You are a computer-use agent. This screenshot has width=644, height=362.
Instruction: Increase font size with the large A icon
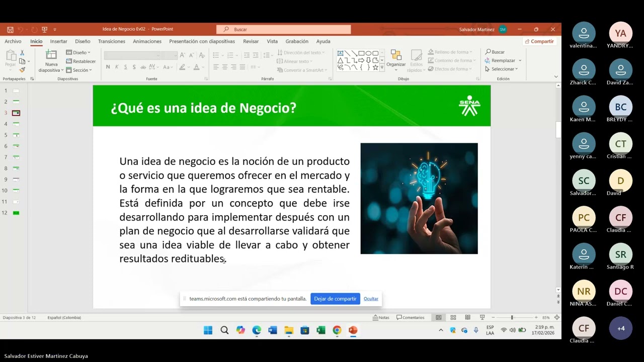point(183,55)
